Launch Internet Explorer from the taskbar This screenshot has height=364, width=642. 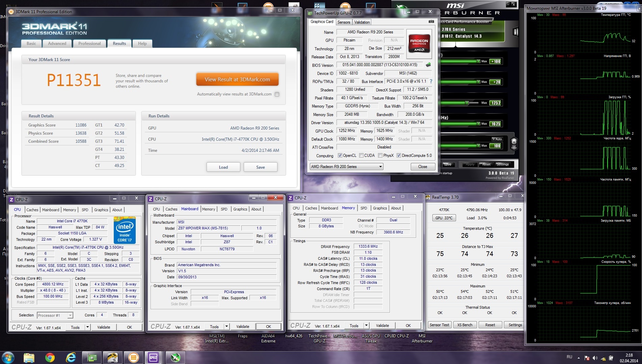[71, 358]
